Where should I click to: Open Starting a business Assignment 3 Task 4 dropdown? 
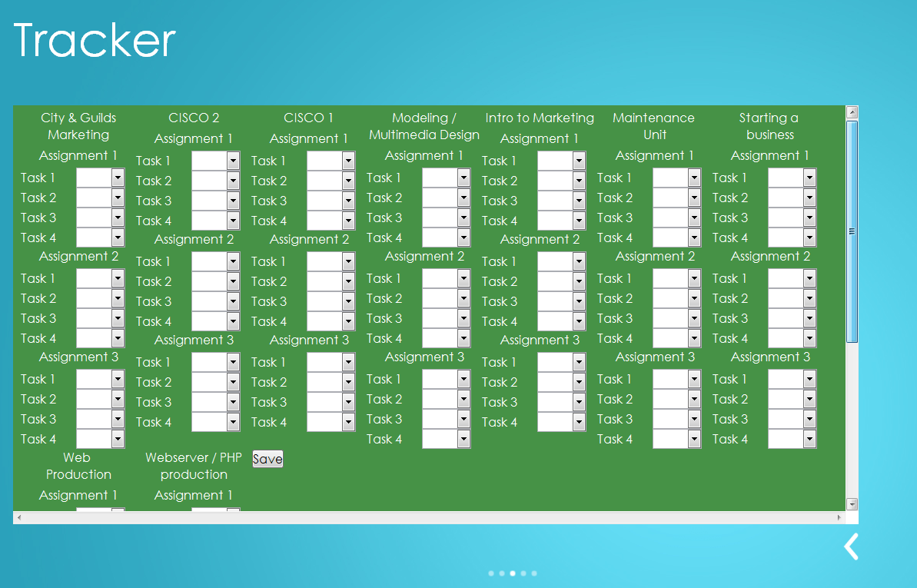tap(791, 440)
